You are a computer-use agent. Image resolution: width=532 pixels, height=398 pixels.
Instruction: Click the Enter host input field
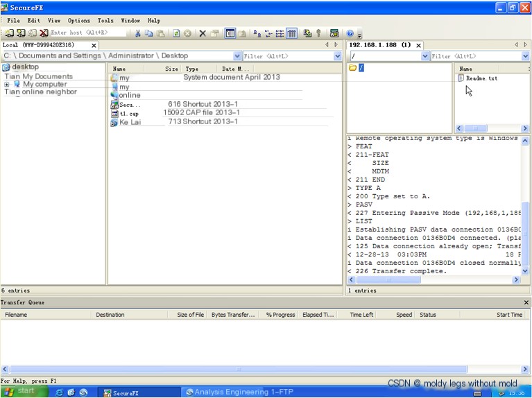[88, 33]
